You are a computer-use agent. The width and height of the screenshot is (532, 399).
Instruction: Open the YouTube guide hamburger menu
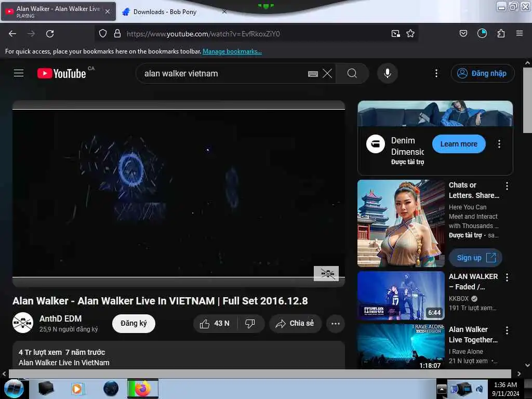pos(19,73)
